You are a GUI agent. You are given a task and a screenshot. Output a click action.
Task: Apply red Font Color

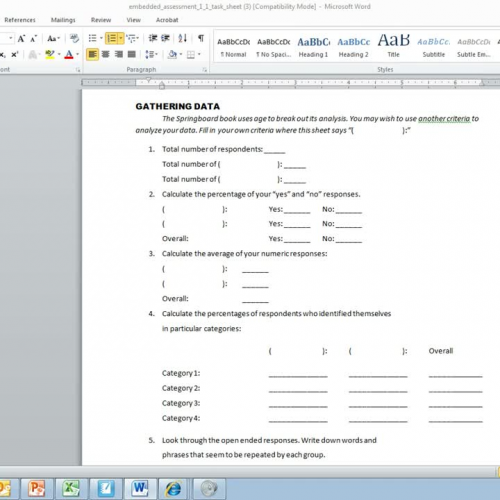tap(69, 54)
